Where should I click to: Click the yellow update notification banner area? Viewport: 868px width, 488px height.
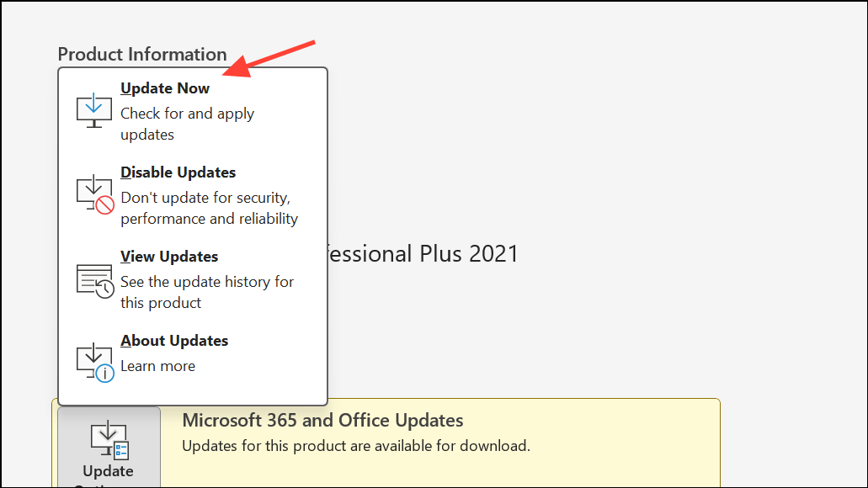pos(440,443)
